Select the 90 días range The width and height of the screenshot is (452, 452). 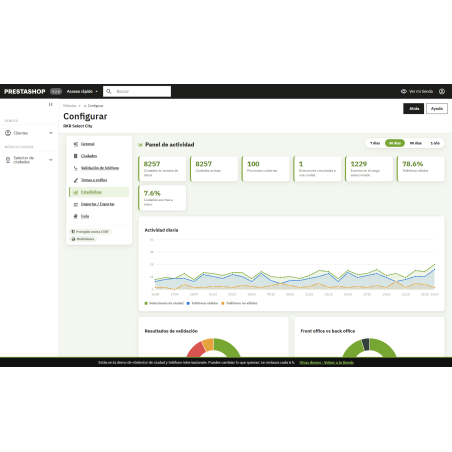(x=416, y=143)
